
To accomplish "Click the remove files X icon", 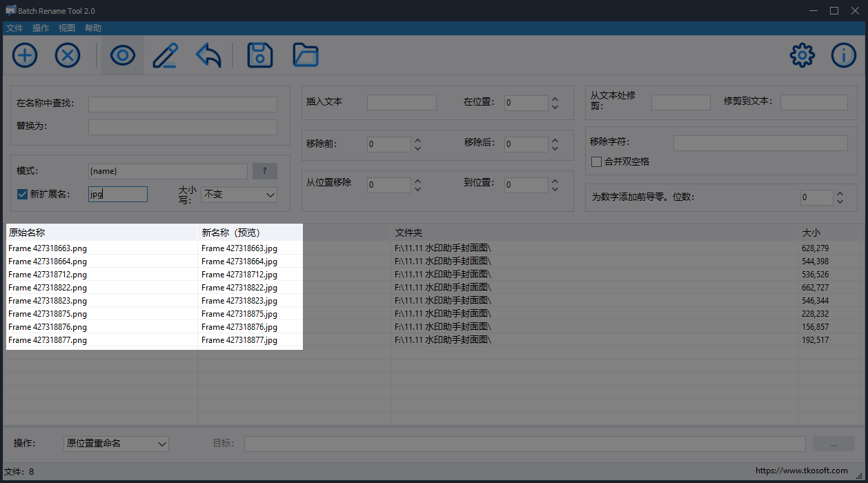I will [x=68, y=55].
